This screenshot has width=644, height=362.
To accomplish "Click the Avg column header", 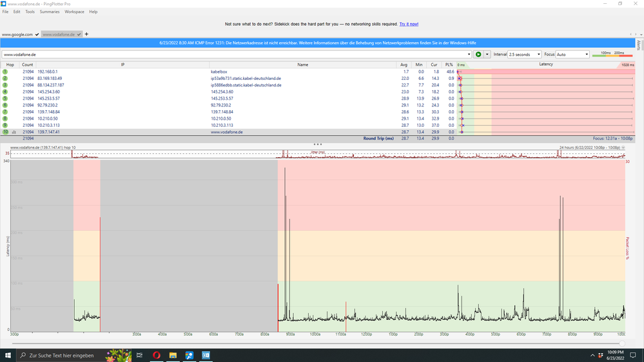I will coord(404,65).
